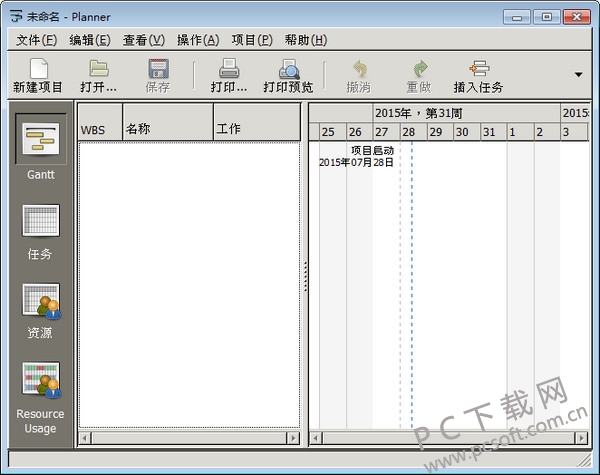Click the window resize grip in status bar
The image size is (600, 475).
(584, 460)
